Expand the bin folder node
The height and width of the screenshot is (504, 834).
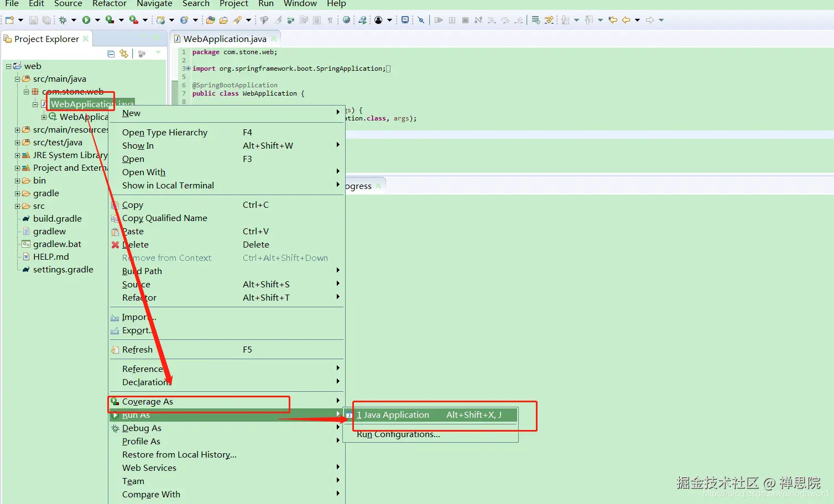tap(17, 181)
